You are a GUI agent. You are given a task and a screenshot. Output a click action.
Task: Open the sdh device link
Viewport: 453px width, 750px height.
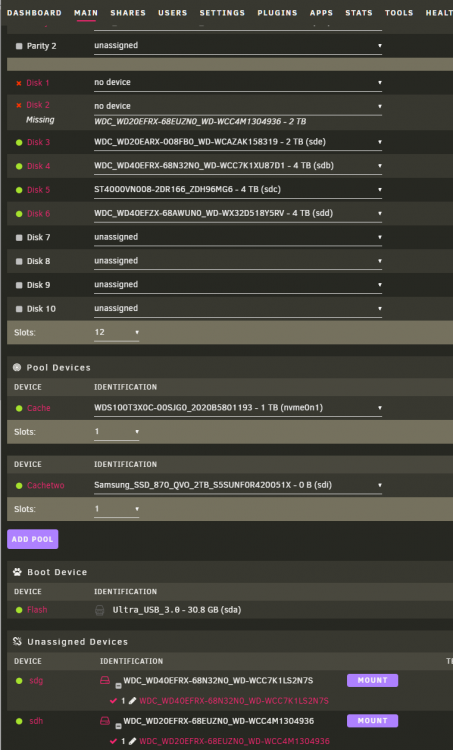click(36, 721)
